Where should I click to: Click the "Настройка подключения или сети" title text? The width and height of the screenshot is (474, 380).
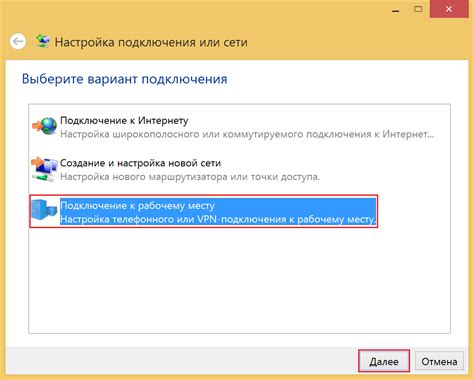[x=151, y=42]
